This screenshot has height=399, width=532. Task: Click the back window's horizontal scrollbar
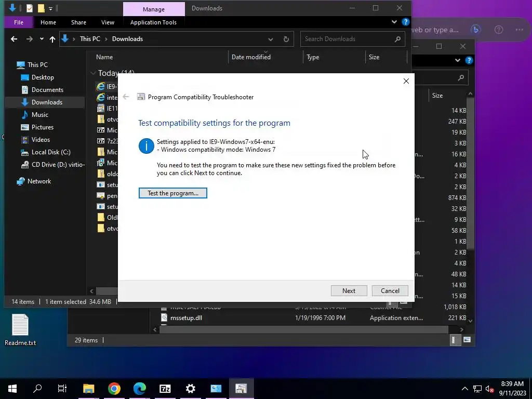click(x=303, y=329)
